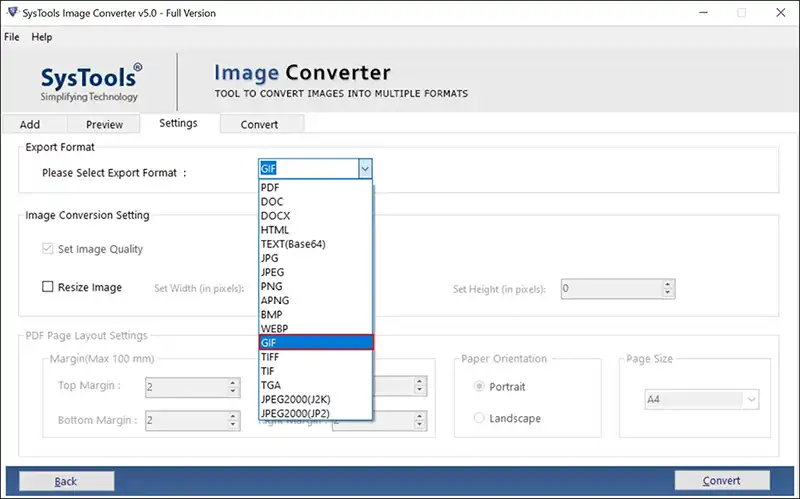800x499 pixels.
Task: Switch to the Add tab
Action: pyautogui.click(x=30, y=124)
